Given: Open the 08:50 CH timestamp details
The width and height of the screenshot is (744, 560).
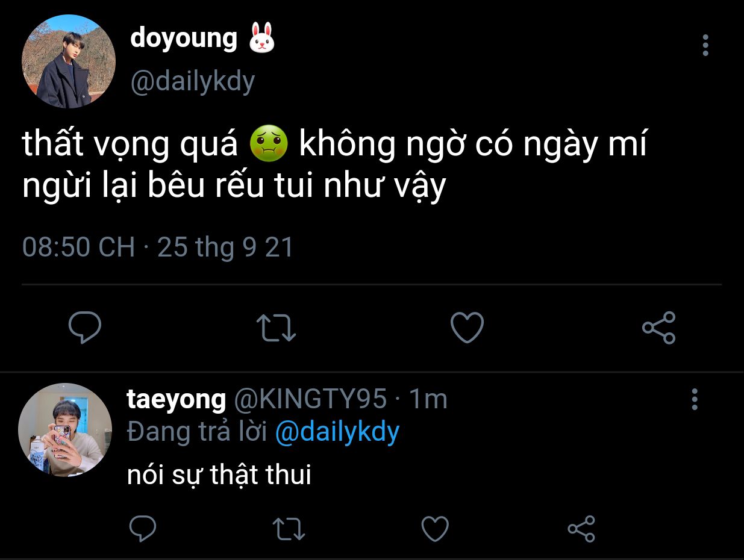Looking at the screenshot, I should pos(78,247).
